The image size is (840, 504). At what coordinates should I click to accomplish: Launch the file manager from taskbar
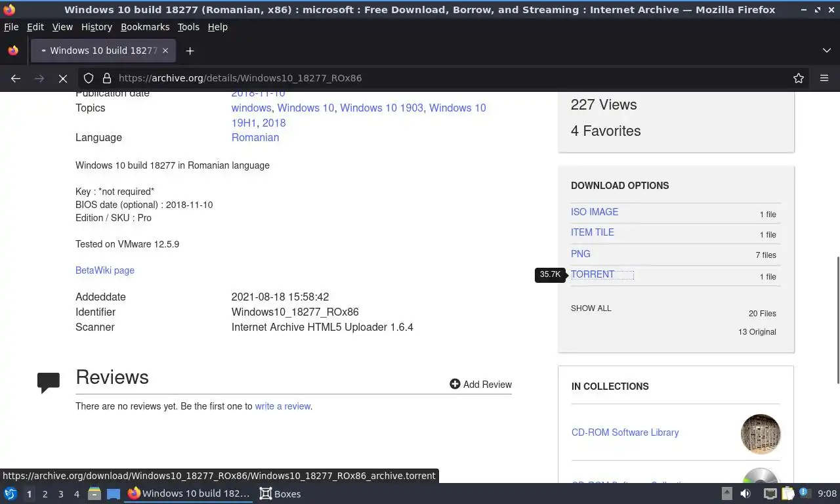94,493
